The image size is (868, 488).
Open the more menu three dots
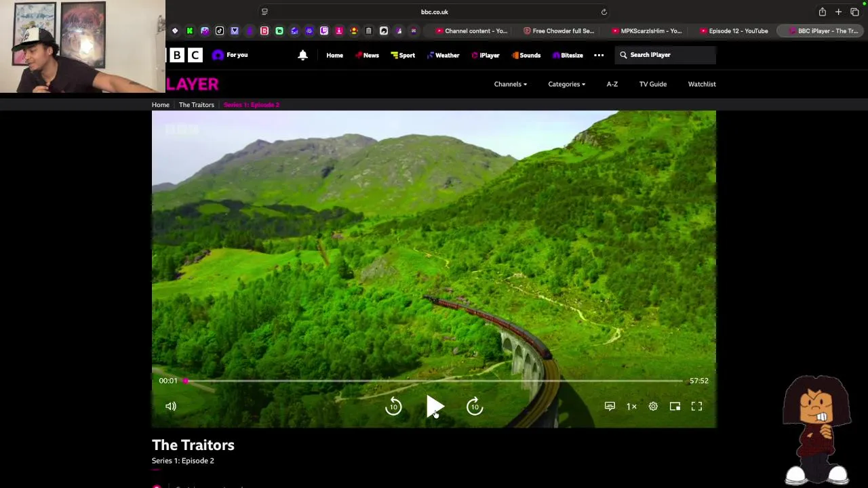pyautogui.click(x=599, y=55)
